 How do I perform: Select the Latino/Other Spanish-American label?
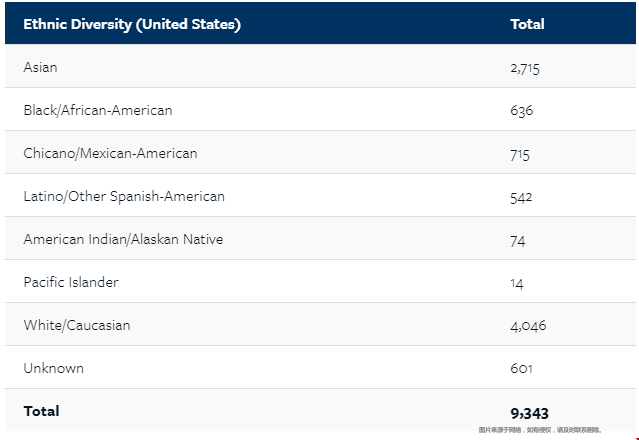[124, 196]
